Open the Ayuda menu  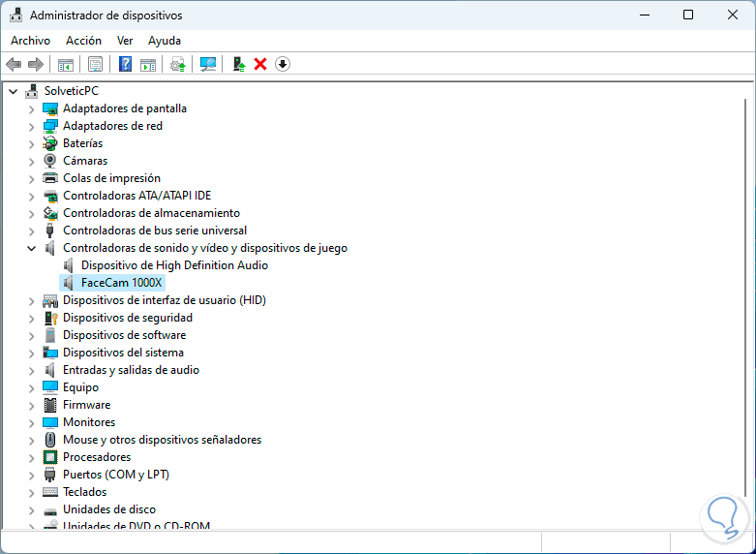pyautogui.click(x=165, y=41)
